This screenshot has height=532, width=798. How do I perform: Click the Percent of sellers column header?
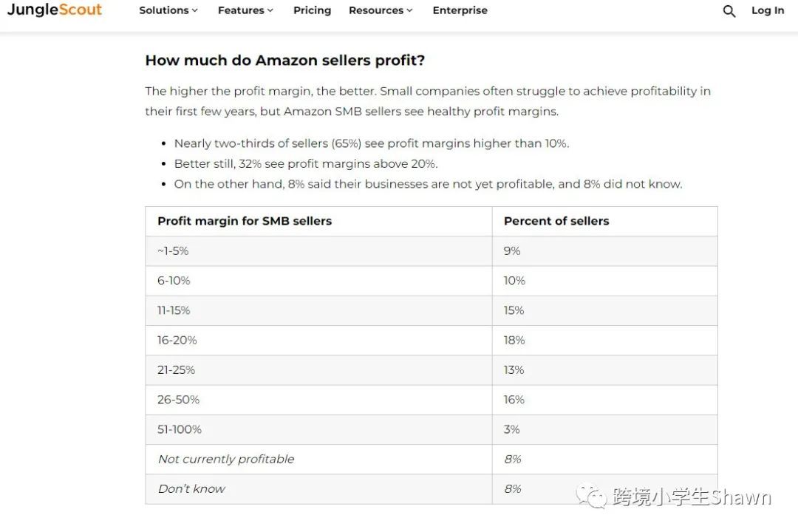556,221
